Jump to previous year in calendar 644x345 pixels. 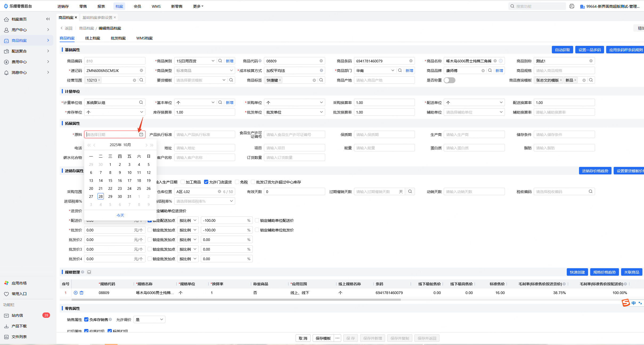tap(89, 145)
